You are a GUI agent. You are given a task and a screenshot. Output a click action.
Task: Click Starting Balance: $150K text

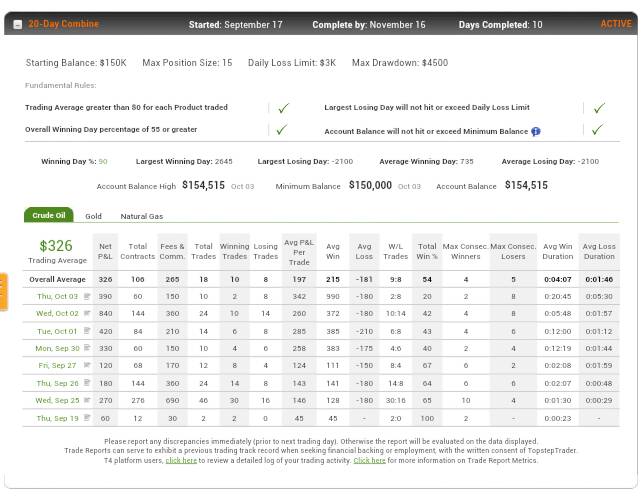click(x=76, y=63)
